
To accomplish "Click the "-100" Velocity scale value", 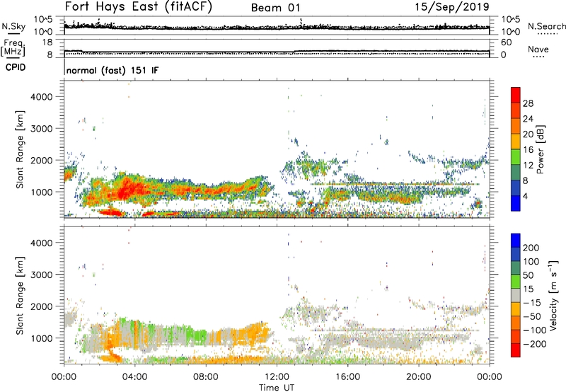I will [535, 330].
